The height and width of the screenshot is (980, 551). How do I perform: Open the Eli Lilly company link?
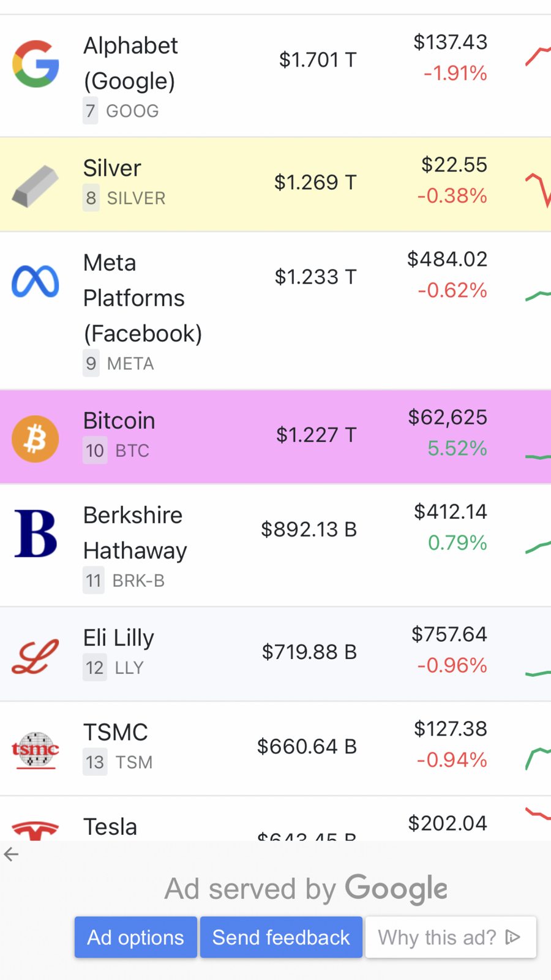click(x=119, y=638)
